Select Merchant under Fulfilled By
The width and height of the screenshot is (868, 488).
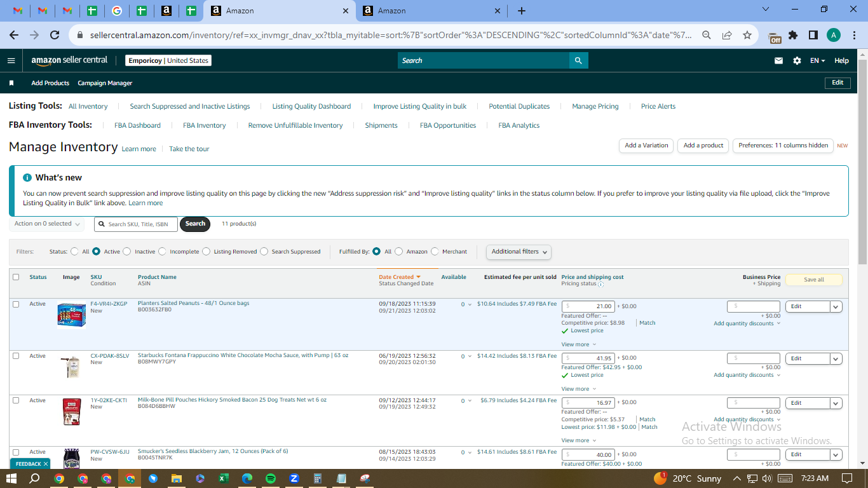[435, 252]
